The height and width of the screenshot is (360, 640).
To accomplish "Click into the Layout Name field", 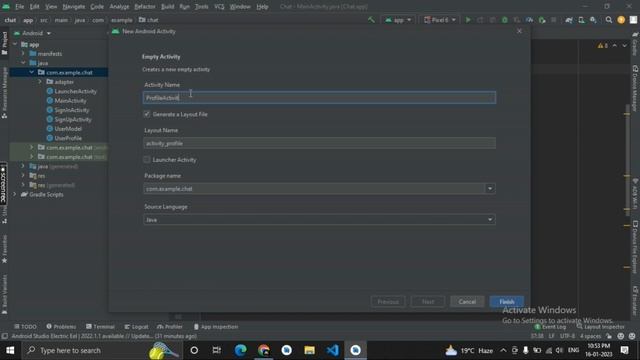I will pyautogui.click(x=319, y=143).
